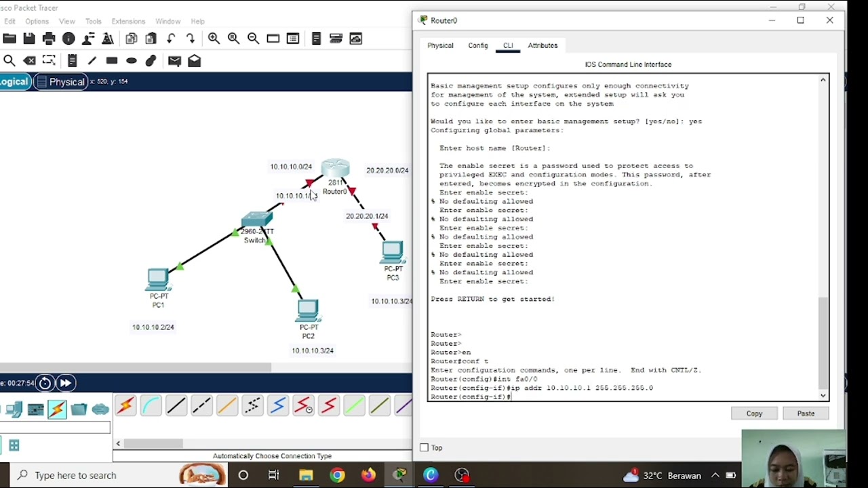Print the workspace with printer icon
The width and height of the screenshot is (868, 488).
tap(49, 39)
